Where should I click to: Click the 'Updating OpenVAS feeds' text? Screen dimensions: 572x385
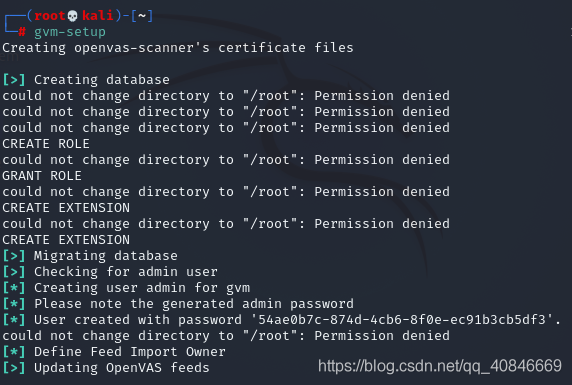point(122,368)
